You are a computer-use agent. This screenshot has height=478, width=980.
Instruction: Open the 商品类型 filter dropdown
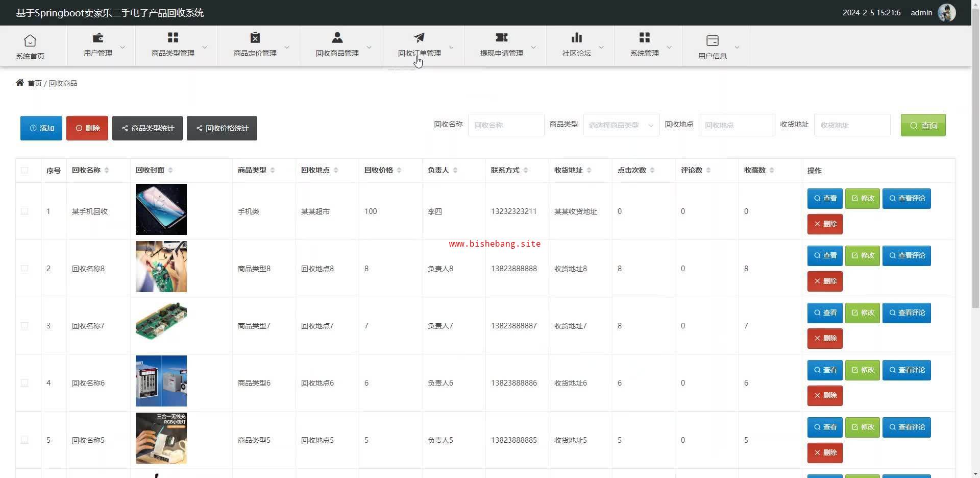[x=621, y=125]
